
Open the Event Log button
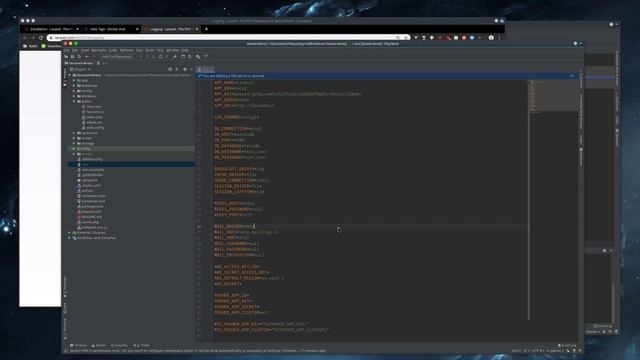pyautogui.click(x=567, y=345)
